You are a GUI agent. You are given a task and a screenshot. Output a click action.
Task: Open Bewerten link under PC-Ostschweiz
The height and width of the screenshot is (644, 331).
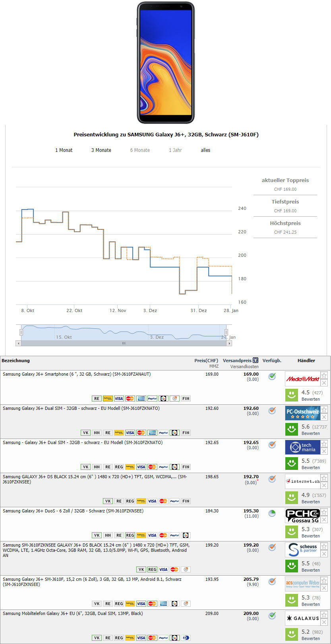(x=310, y=433)
